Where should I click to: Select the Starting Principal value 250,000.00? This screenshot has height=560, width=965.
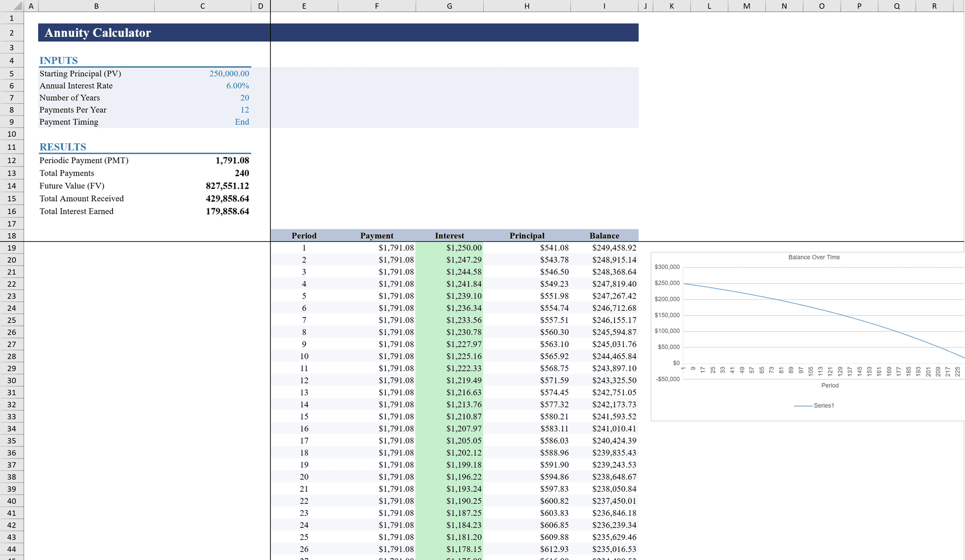pyautogui.click(x=203, y=73)
